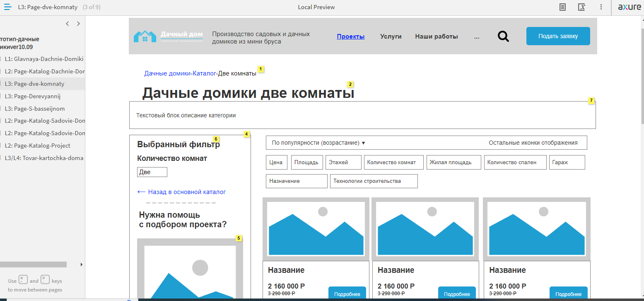
Task: Open note marker 7 on category description block
Action: [591, 100]
